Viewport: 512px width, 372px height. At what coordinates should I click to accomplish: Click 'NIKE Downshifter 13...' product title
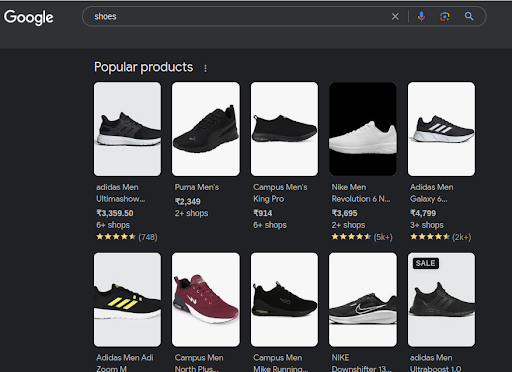tap(361, 363)
